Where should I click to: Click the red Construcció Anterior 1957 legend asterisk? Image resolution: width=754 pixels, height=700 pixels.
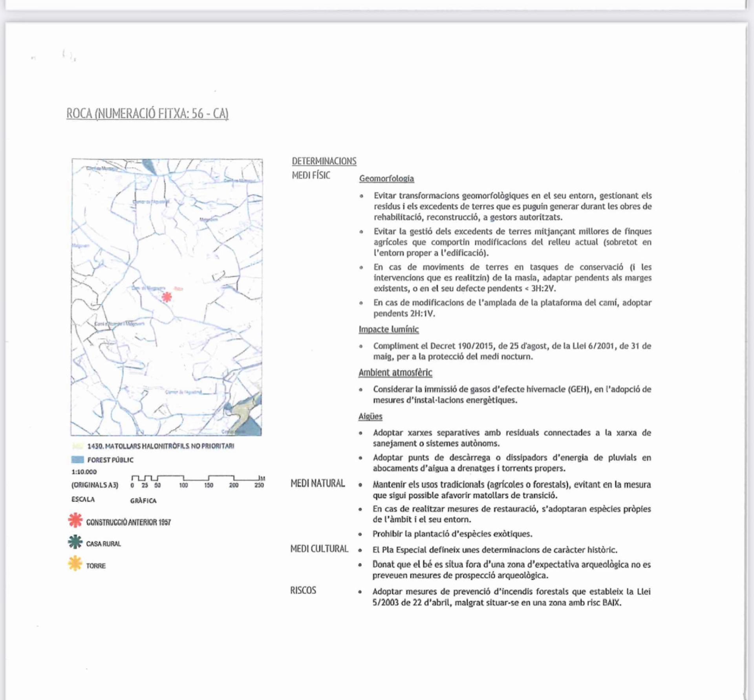(75, 520)
